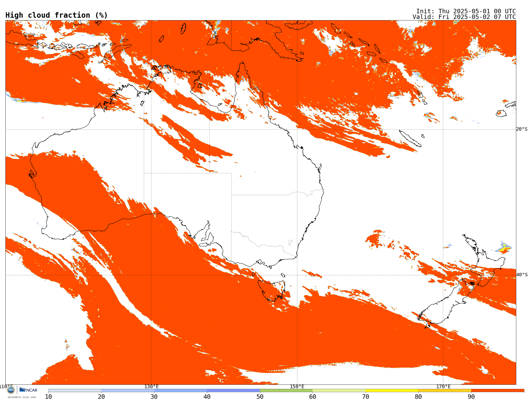
Task: Select the 'High cloud fraction (%)' title
Action: pyautogui.click(x=57, y=15)
